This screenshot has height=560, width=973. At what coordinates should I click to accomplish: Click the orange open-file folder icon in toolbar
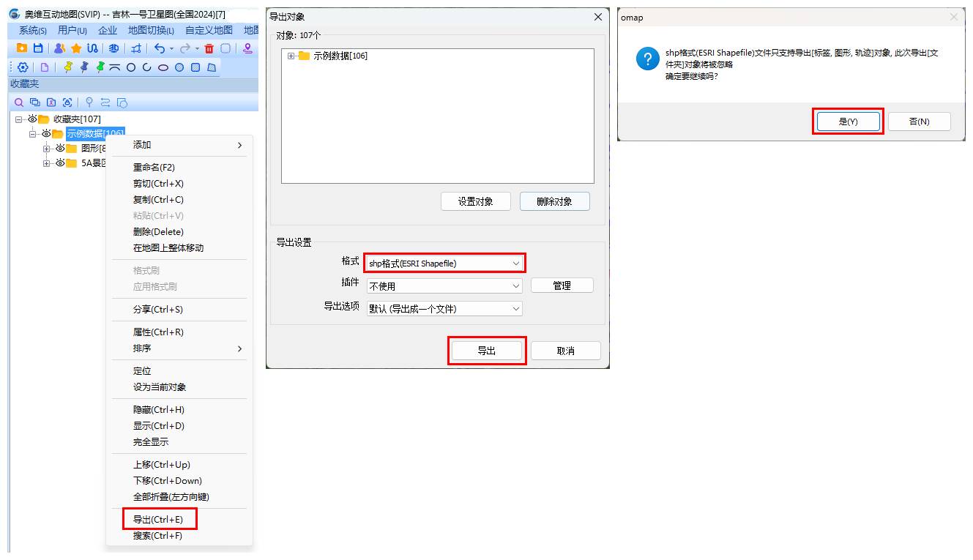[x=22, y=48]
